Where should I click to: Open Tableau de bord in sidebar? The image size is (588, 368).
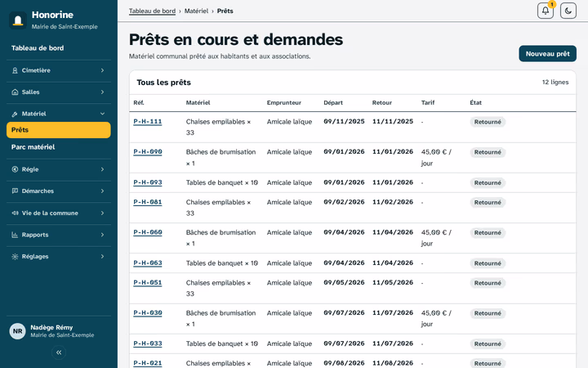coord(59,48)
